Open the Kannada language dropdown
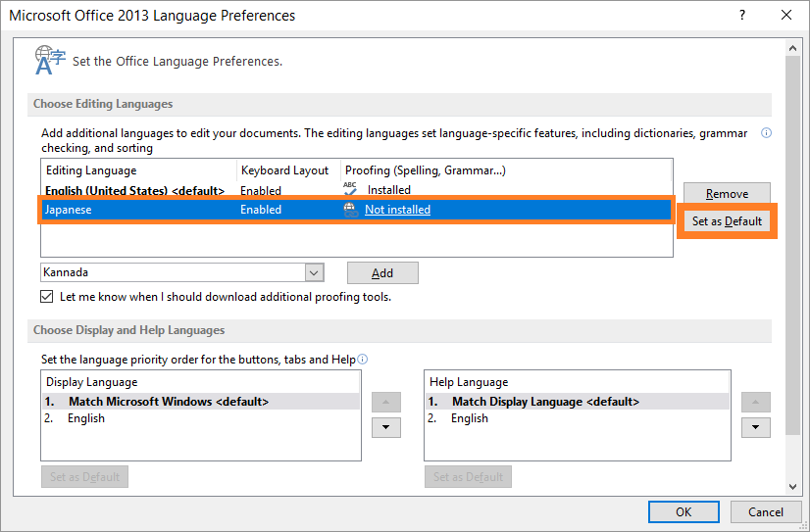This screenshot has width=810, height=532. [x=314, y=272]
